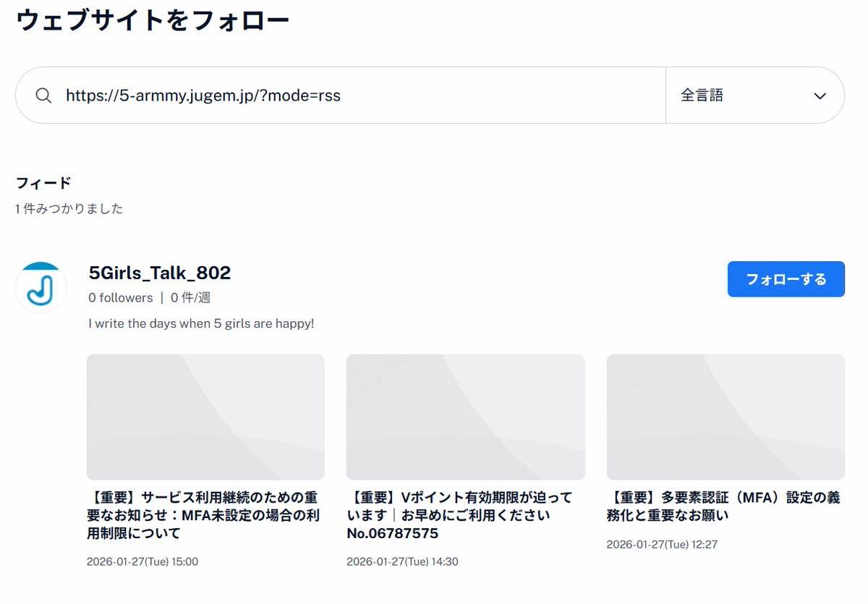This screenshot has height=604, width=868.
Task: Open the 全言語 language dropdown
Action: click(x=755, y=95)
